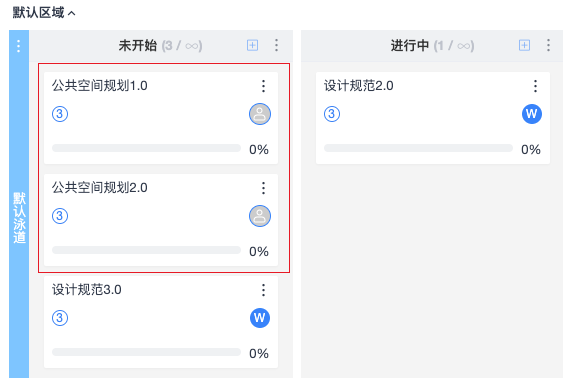Click the unassigned avatar on 公共空间规划2.0

tap(260, 216)
